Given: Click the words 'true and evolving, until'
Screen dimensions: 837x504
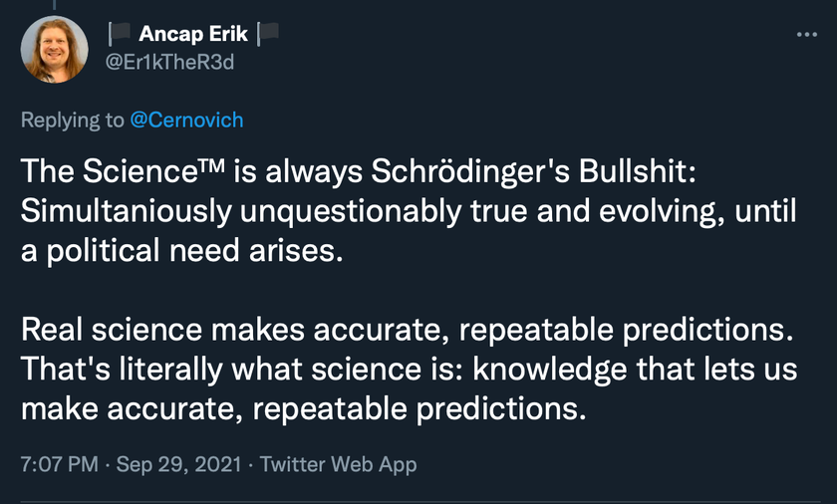Looking at the screenshot, I should pyautogui.click(x=633, y=212).
